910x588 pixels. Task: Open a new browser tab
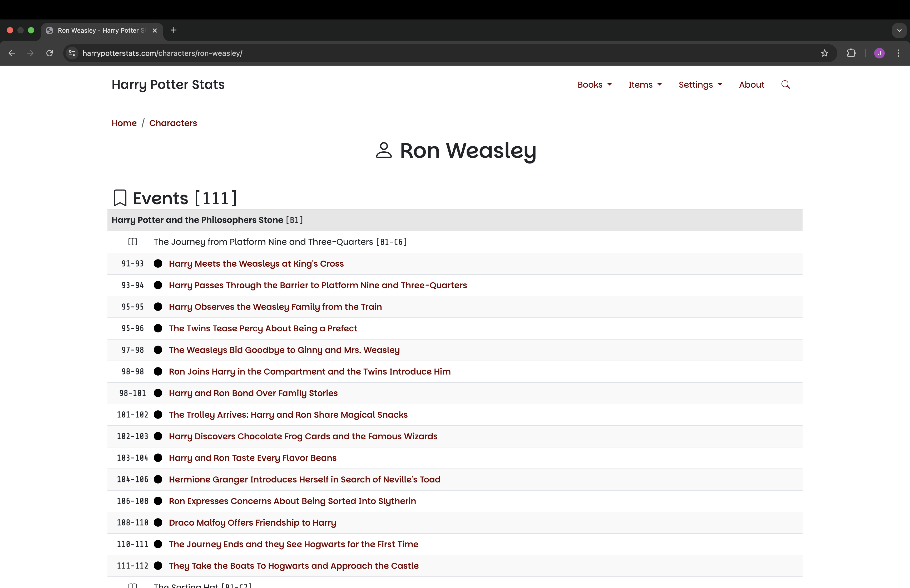[174, 30]
